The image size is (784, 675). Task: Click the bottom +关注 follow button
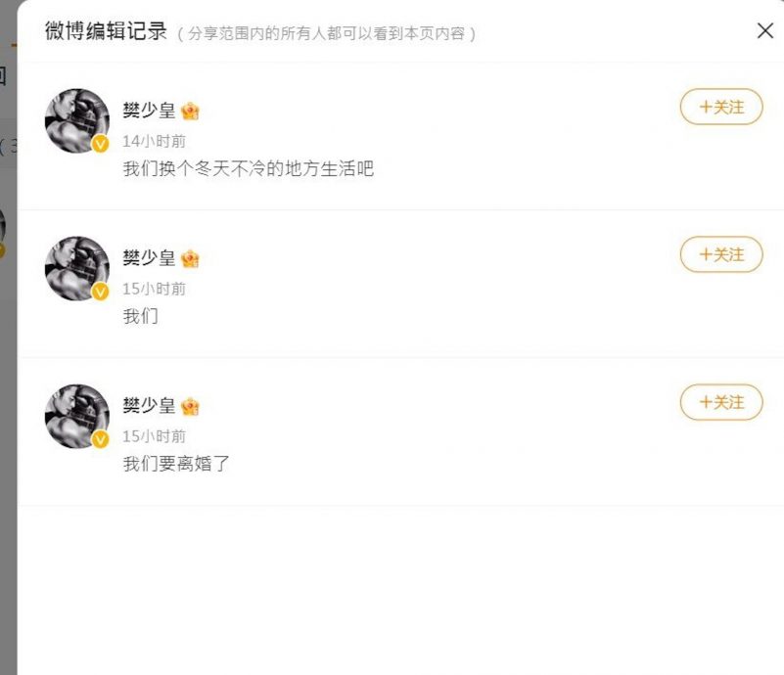(721, 403)
